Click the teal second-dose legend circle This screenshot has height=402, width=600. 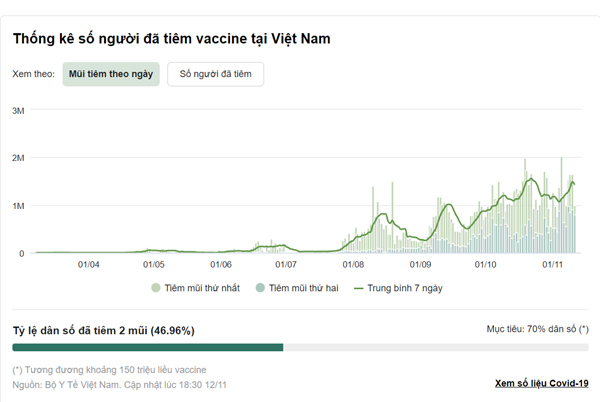point(262,287)
